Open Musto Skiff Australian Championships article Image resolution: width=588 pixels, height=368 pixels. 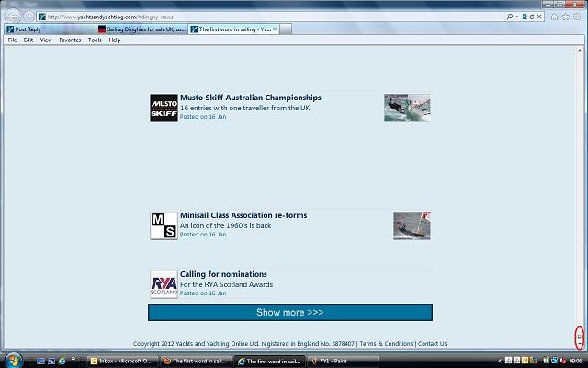251,98
